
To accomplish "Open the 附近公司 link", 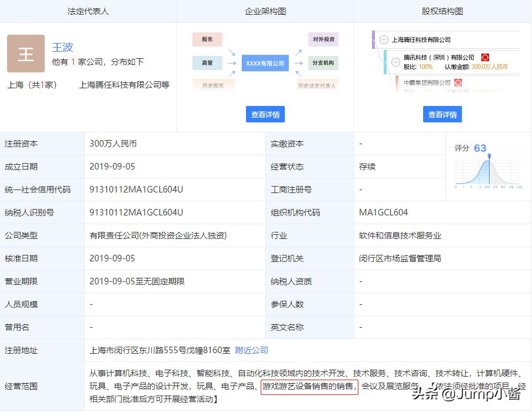I will point(252,350).
